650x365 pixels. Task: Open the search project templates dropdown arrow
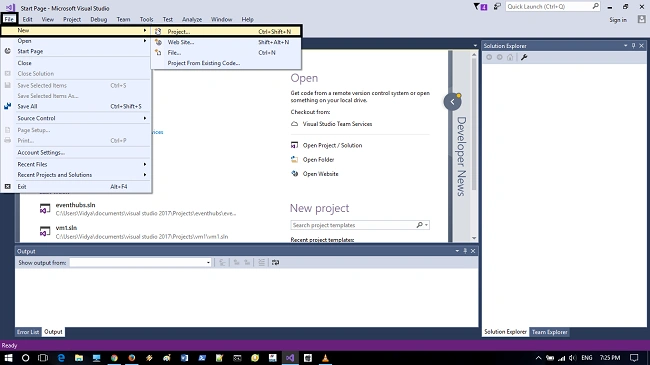click(426, 225)
